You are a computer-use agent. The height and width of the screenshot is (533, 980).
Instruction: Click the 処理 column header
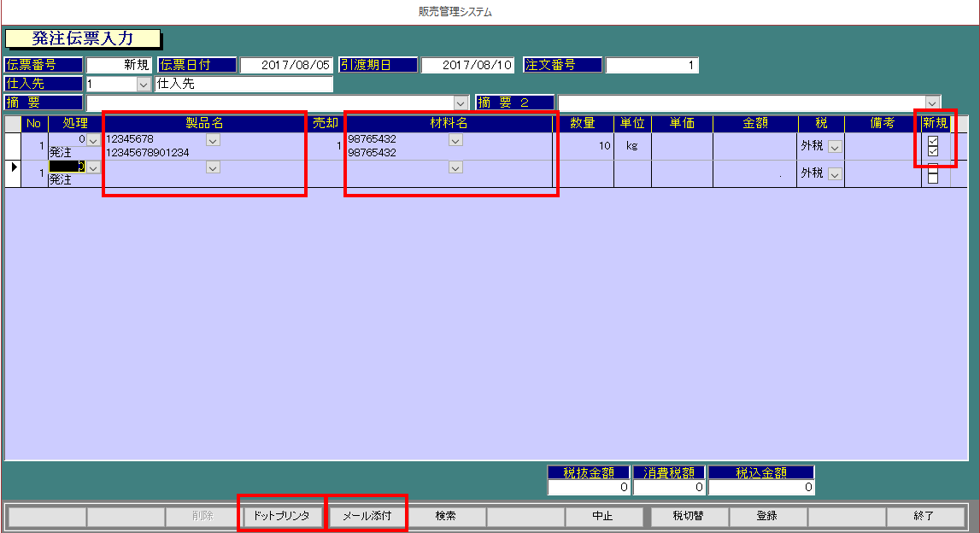pos(75,124)
